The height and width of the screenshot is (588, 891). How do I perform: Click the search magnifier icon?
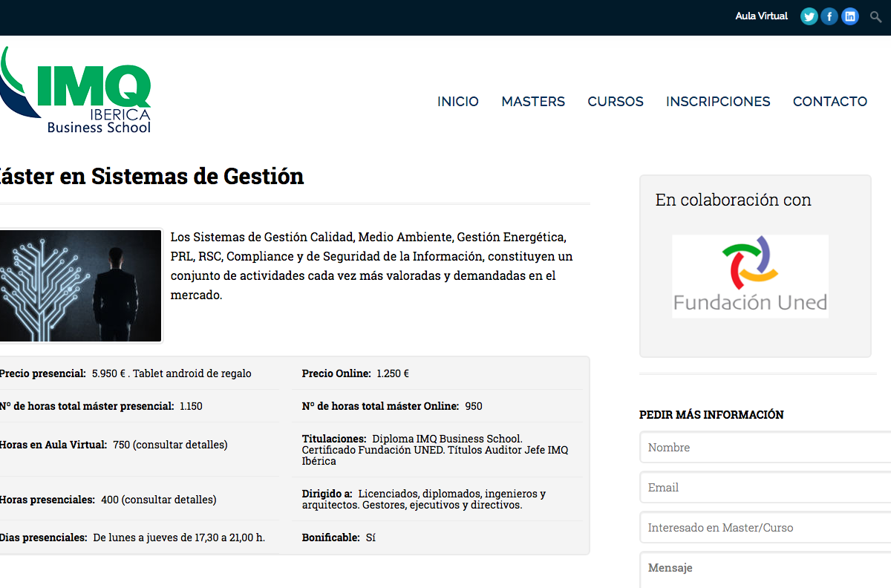click(x=875, y=16)
